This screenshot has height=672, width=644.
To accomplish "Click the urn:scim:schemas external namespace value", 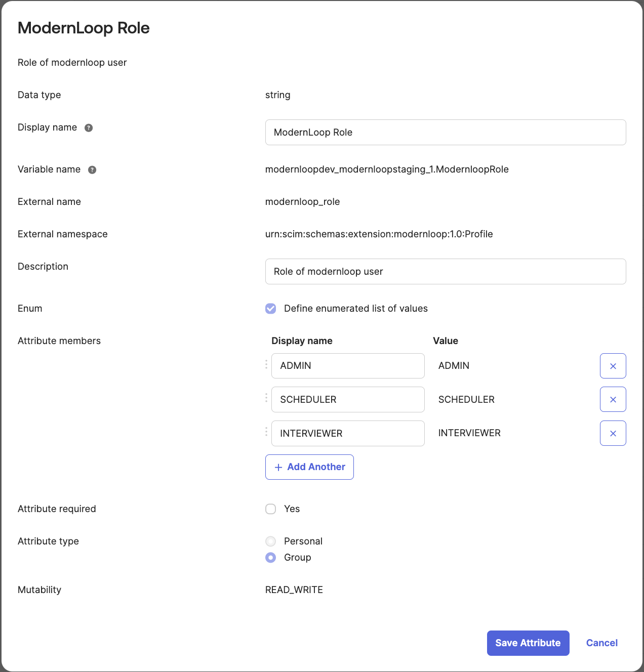I will tap(379, 234).
